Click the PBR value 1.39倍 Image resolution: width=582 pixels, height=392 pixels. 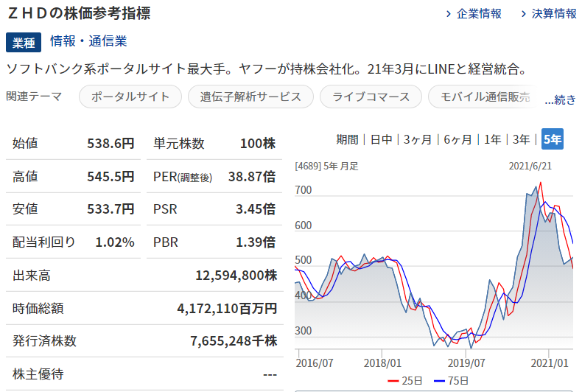[x=256, y=242]
